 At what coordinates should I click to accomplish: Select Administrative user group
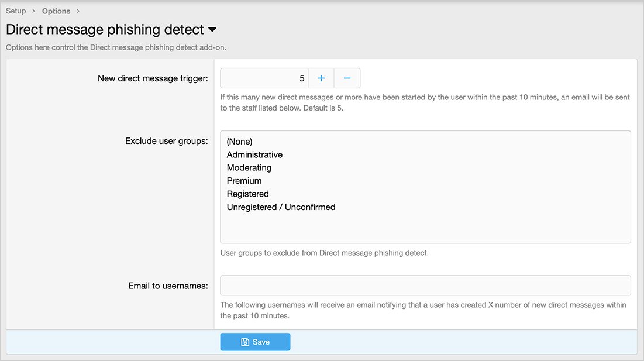(254, 155)
